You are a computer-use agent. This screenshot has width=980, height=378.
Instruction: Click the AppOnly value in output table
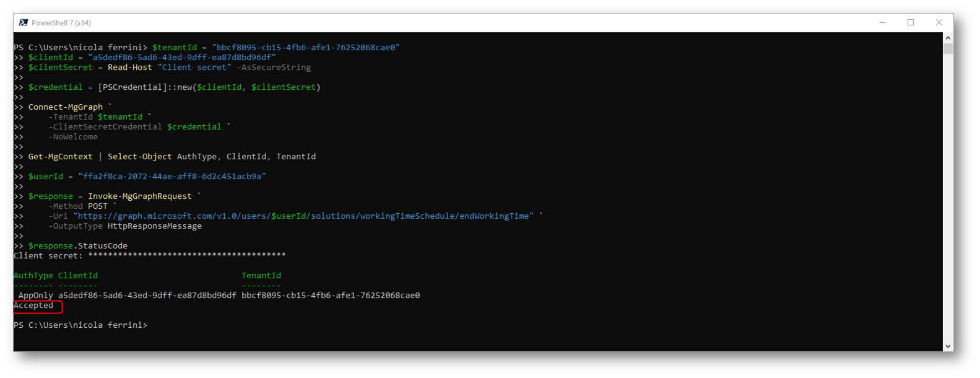point(36,296)
